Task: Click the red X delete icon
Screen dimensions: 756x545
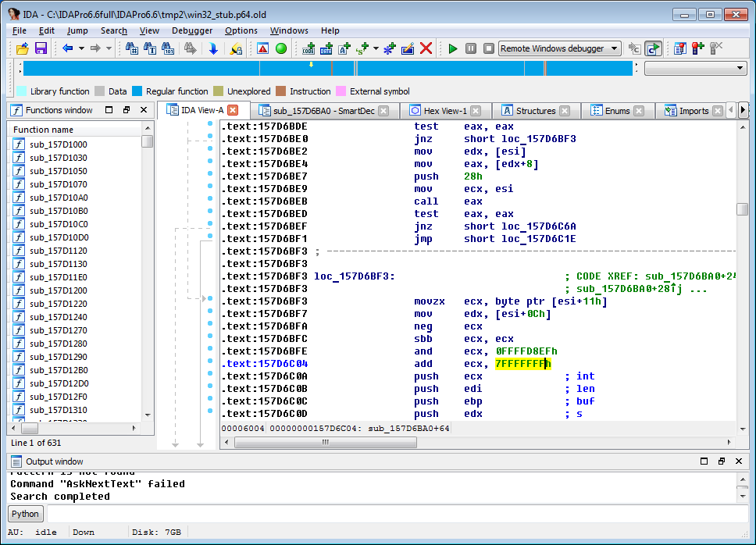Action: pos(426,48)
